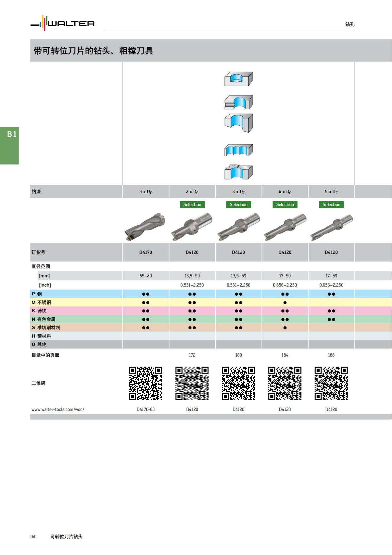Click the blind hole drilling application icon
The width and height of the screenshot is (392, 555).
[238, 79]
